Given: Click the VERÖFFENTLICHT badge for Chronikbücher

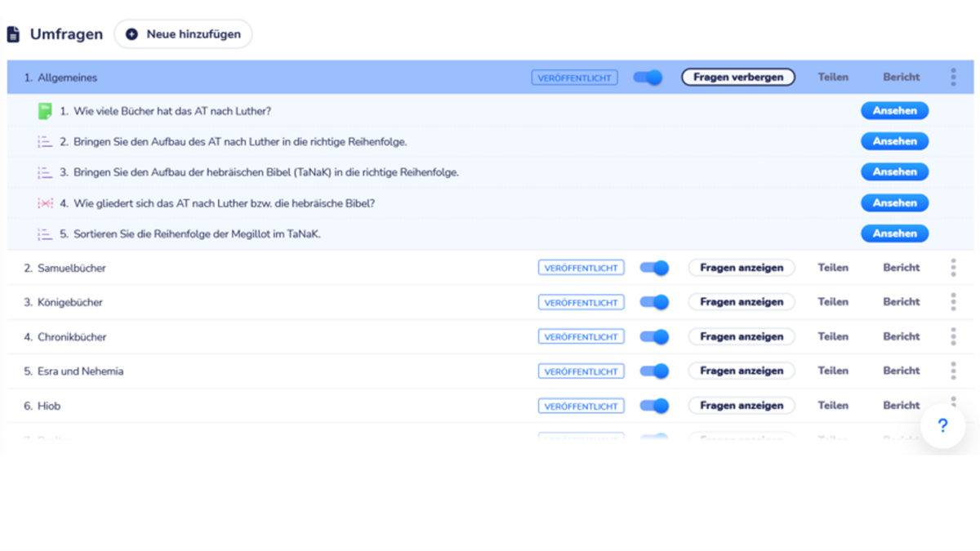Looking at the screenshot, I should click(x=581, y=337).
